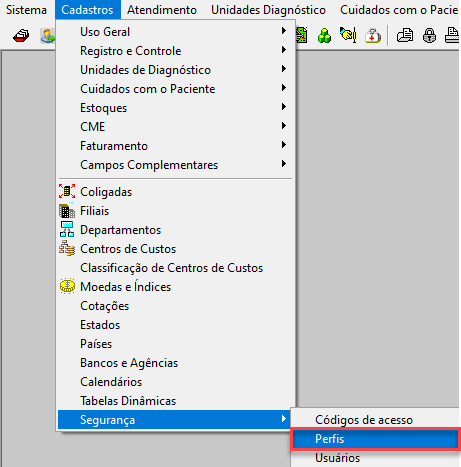Click the three green cubes toolbar icon
The height and width of the screenshot is (467, 461).
coord(324,36)
